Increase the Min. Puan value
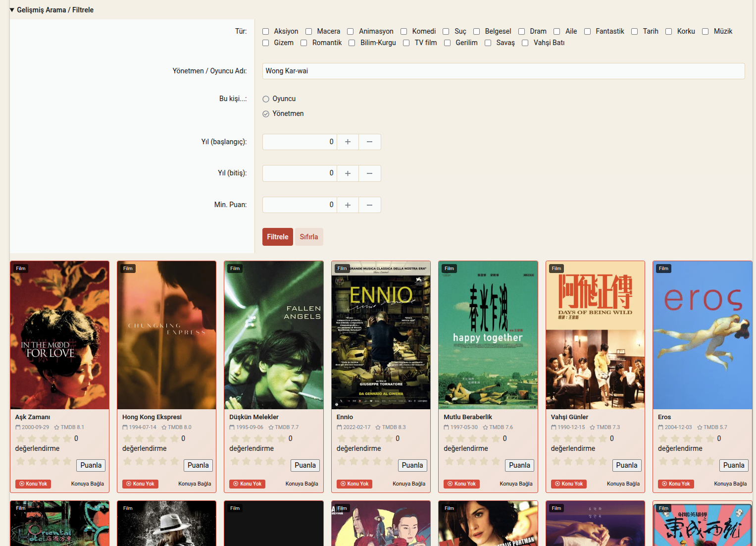 point(348,205)
